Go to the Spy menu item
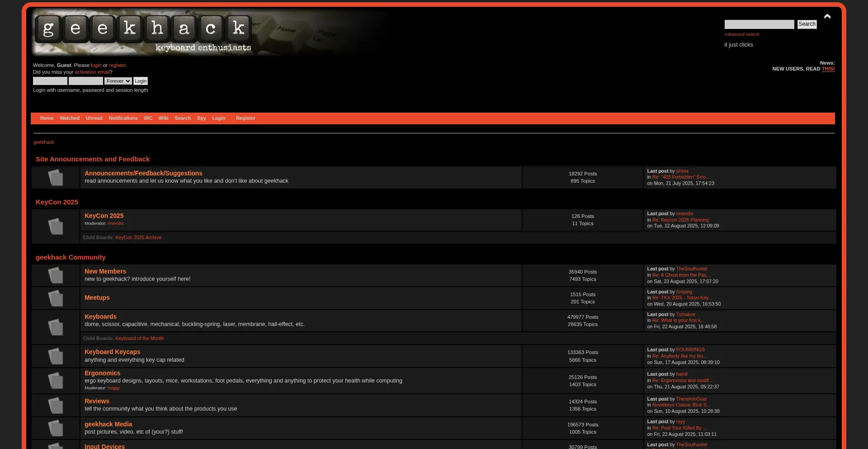 [201, 118]
